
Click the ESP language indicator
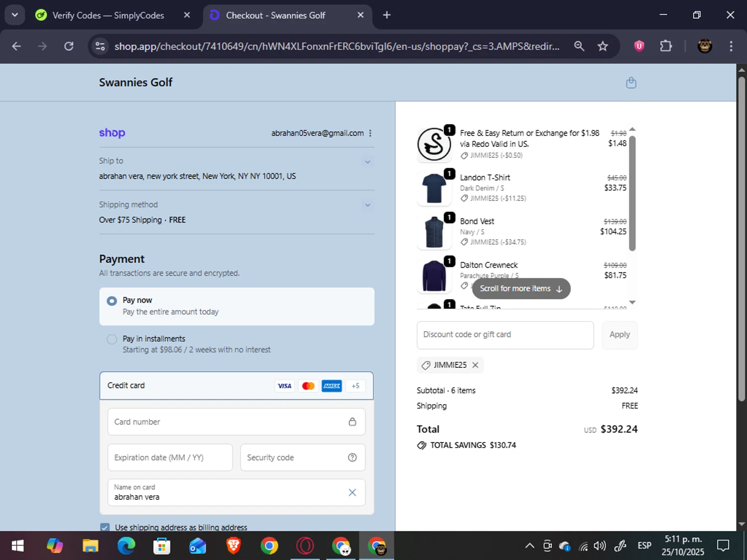click(644, 546)
